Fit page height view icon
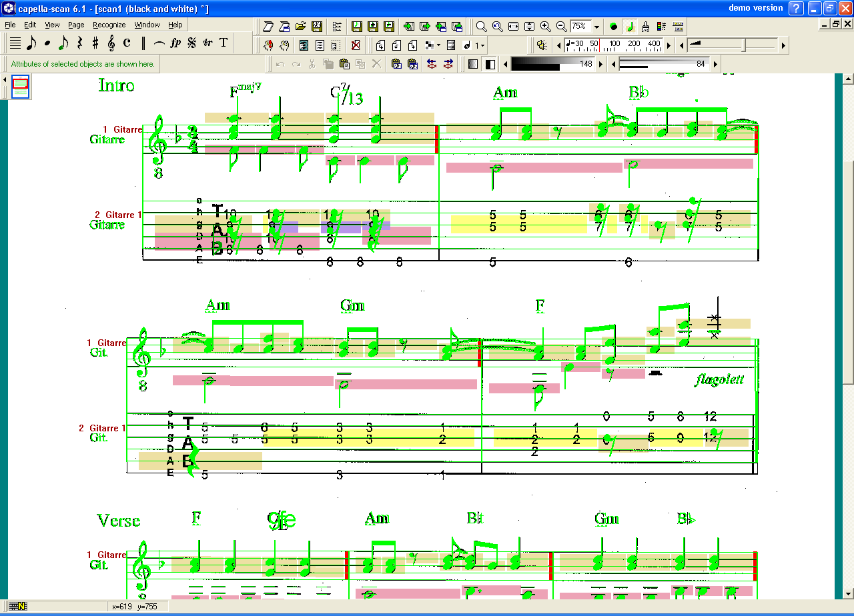The width and height of the screenshot is (854, 616). tap(529, 27)
